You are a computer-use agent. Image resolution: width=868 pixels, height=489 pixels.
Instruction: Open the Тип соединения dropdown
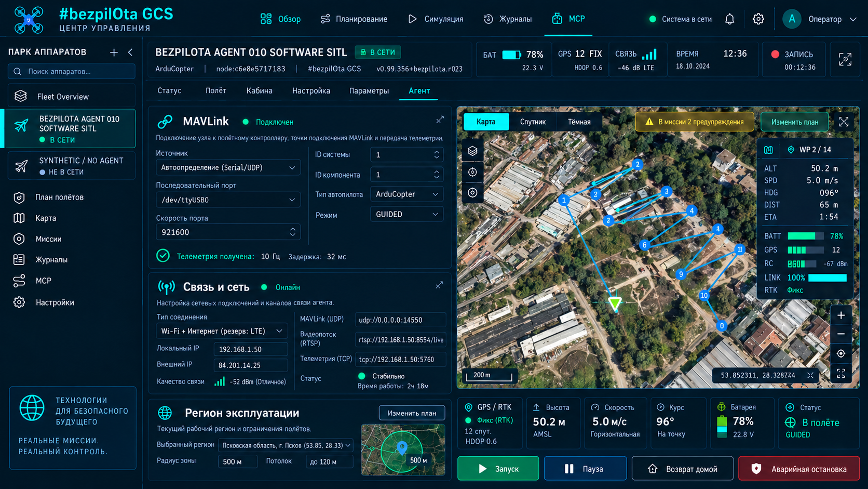(222, 331)
